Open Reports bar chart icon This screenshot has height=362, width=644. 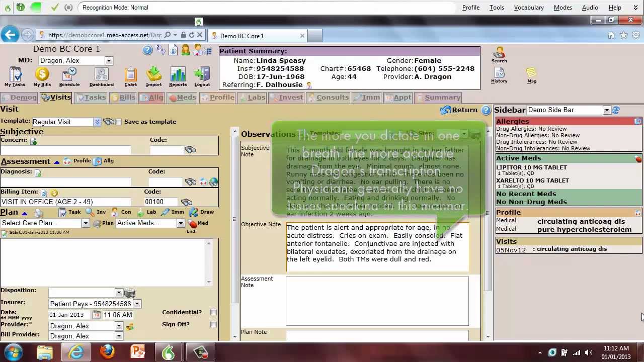pos(178,77)
